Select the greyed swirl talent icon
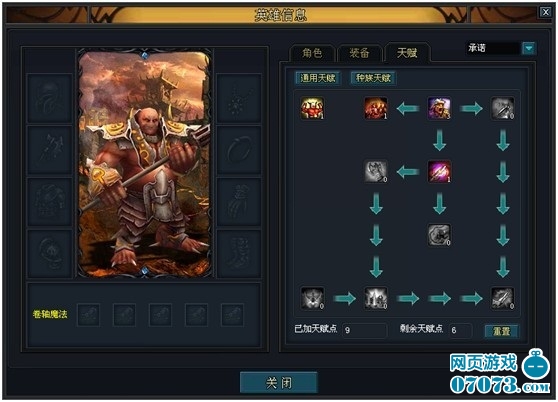The image size is (558, 402). click(439, 235)
